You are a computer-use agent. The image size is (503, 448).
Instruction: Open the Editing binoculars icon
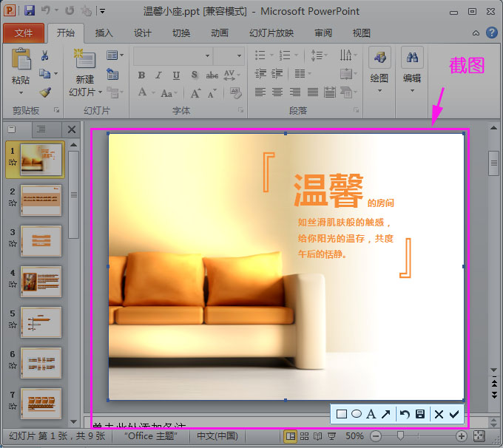click(x=412, y=58)
